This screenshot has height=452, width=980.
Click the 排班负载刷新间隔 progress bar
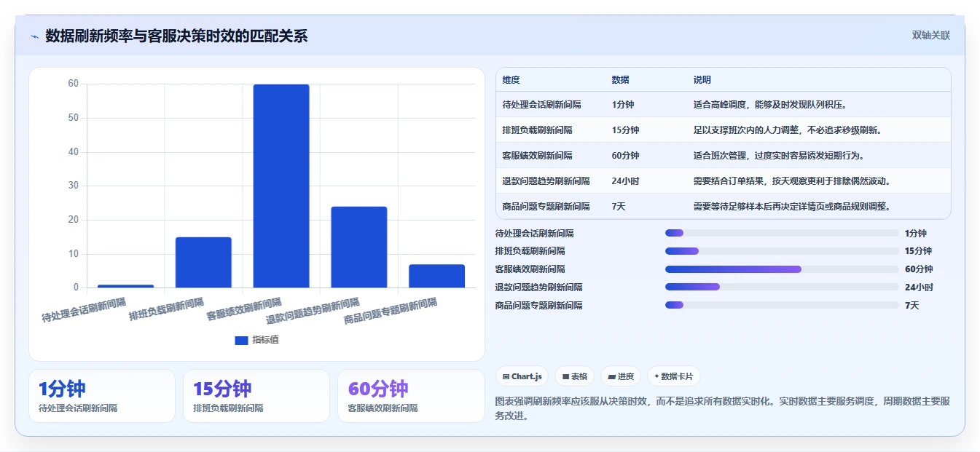click(x=781, y=251)
